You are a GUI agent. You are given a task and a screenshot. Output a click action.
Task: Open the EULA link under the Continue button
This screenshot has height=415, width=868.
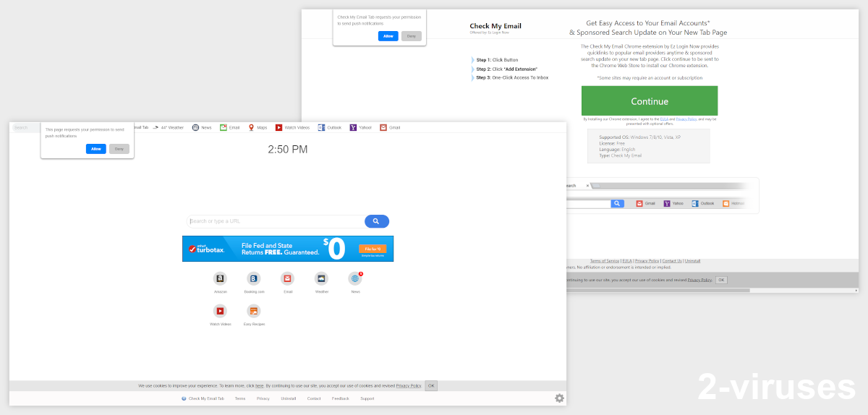tap(664, 119)
